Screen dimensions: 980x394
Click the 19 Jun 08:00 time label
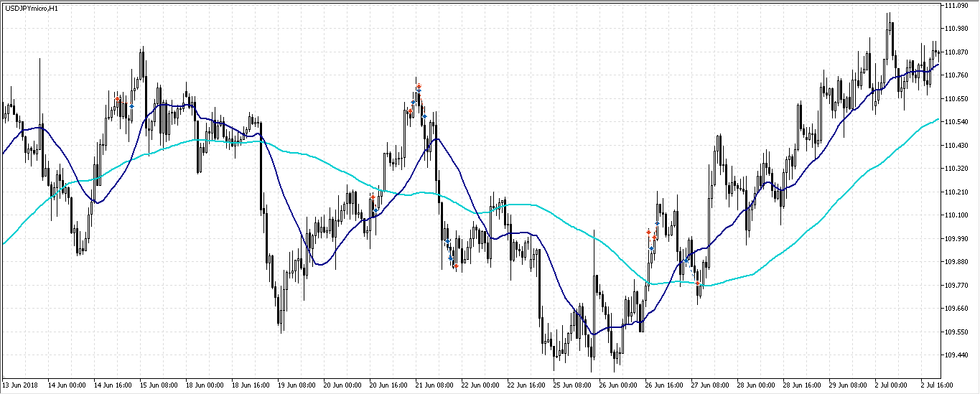tap(297, 385)
